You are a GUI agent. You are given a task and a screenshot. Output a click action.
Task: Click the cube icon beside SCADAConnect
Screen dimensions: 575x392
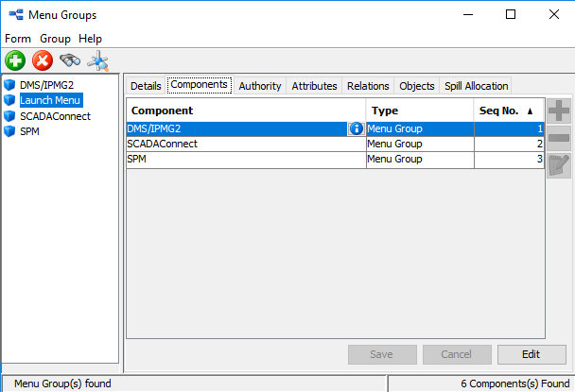[9, 116]
